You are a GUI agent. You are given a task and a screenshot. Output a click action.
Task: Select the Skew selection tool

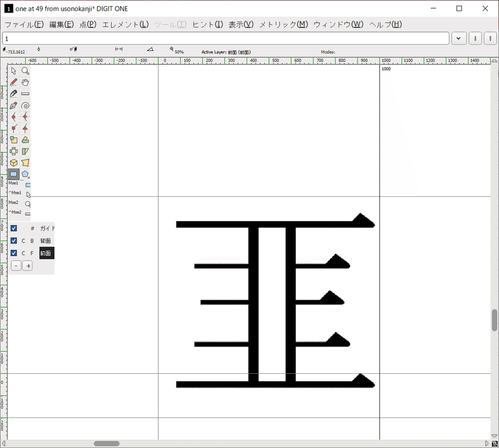click(x=25, y=151)
